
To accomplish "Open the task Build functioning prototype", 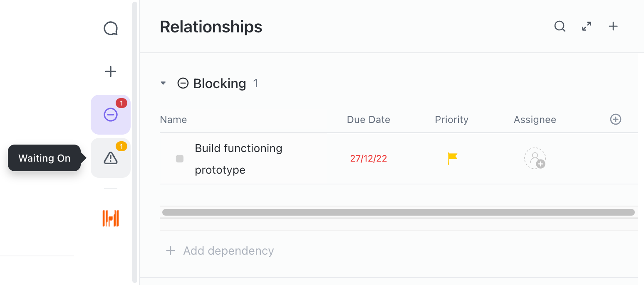I will (238, 158).
